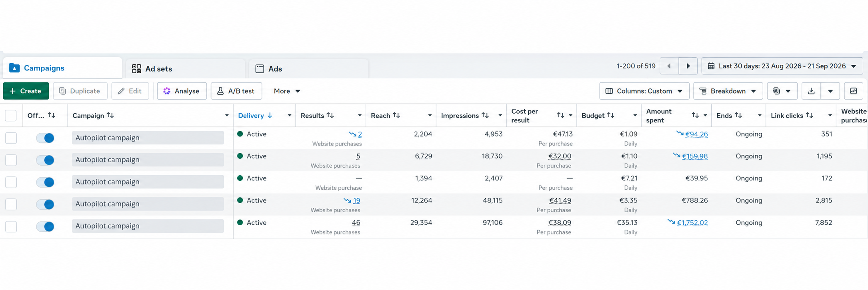Open Reach column dropdown arrow
The image size is (868, 290).
tap(430, 116)
